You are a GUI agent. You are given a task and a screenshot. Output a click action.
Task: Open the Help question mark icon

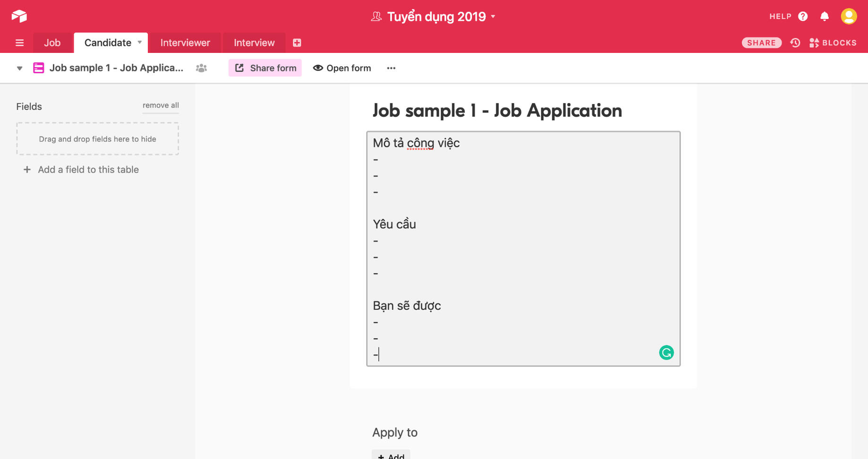[x=803, y=17]
